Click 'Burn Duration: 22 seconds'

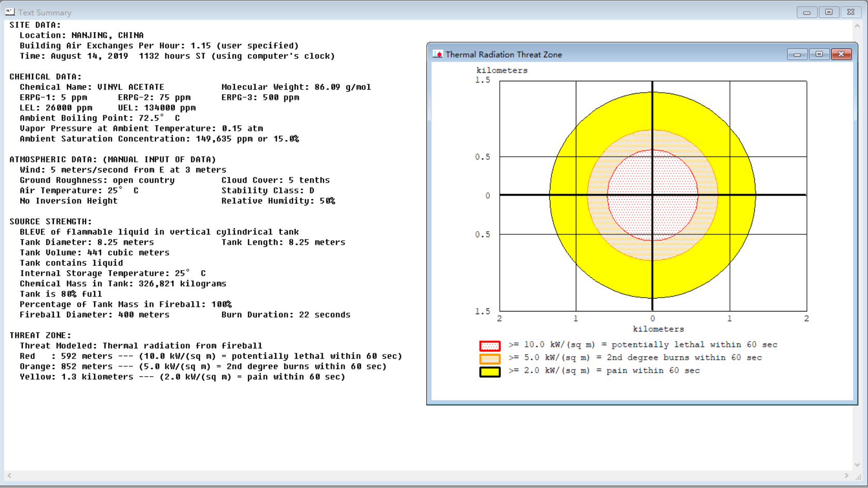point(286,315)
